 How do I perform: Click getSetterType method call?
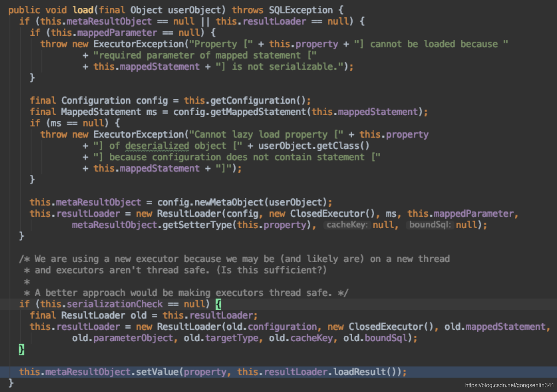click(197, 225)
